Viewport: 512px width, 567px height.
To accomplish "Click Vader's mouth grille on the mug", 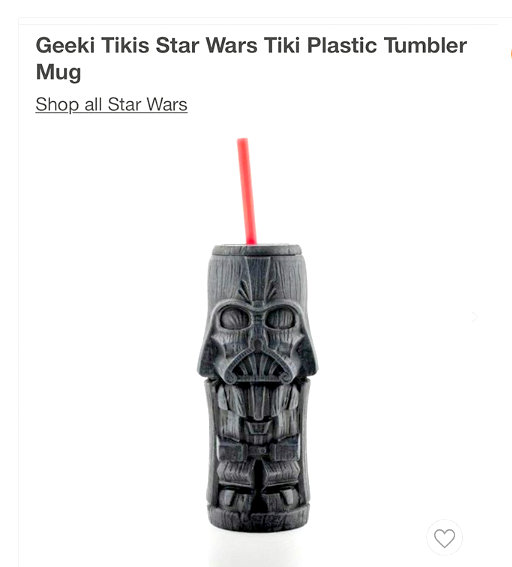I will tap(257, 364).
